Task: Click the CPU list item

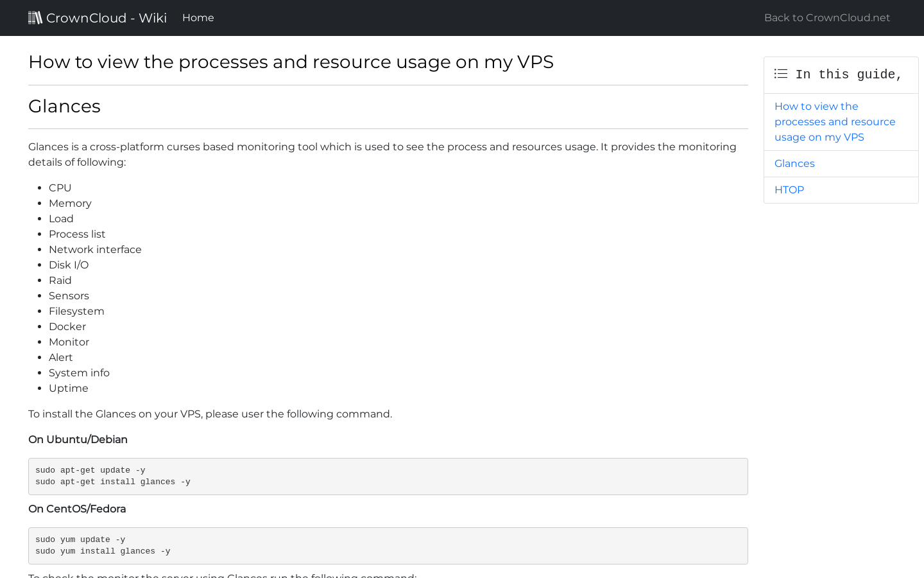Action: coord(60,188)
